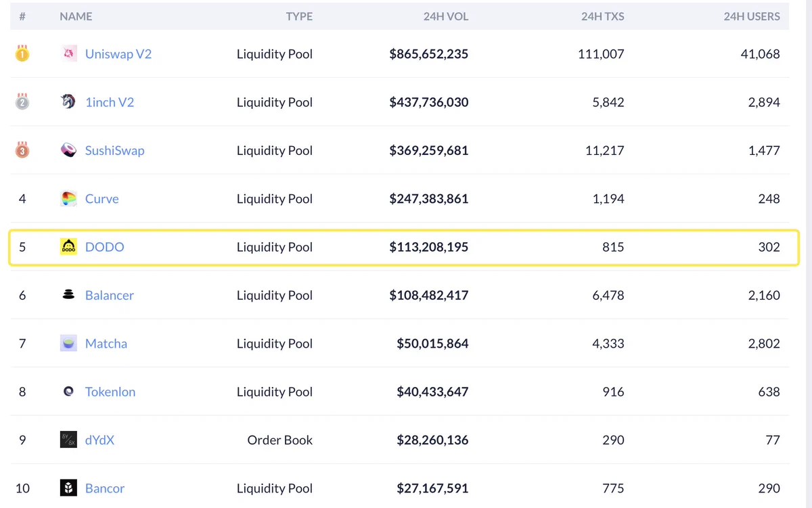Click the Balancer logo icon
This screenshot has height=508, width=812.
pyautogui.click(x=68, y=295)
